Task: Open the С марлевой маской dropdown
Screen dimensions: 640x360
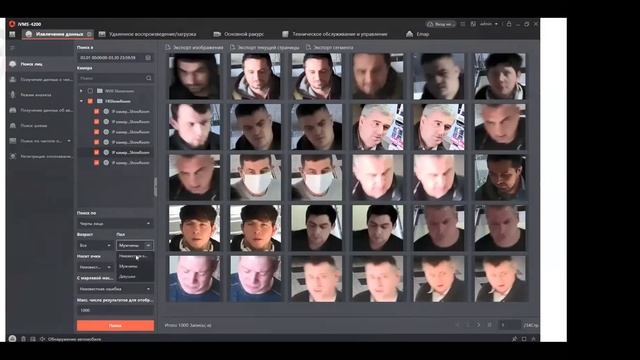Action: [x=115, y=289]
